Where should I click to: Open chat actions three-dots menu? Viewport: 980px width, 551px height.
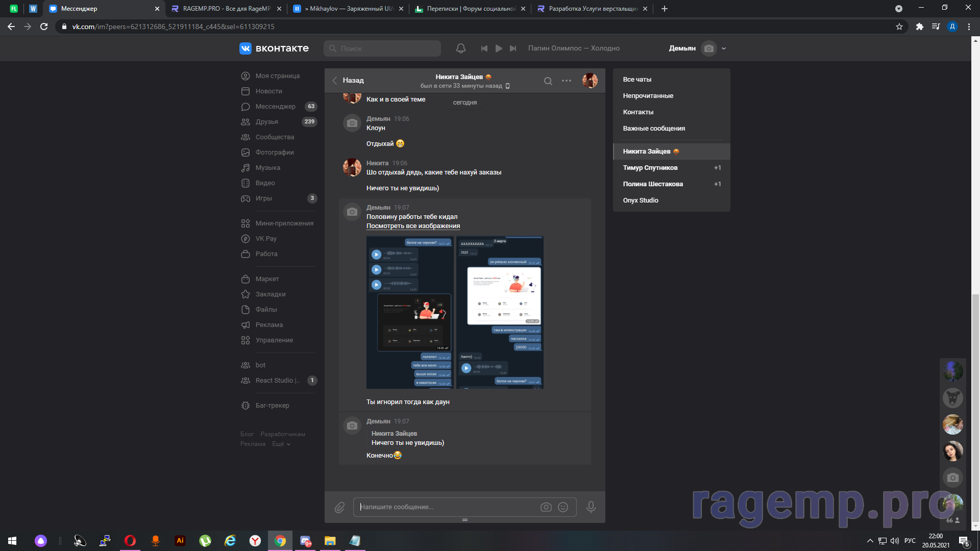coord(567,81)
